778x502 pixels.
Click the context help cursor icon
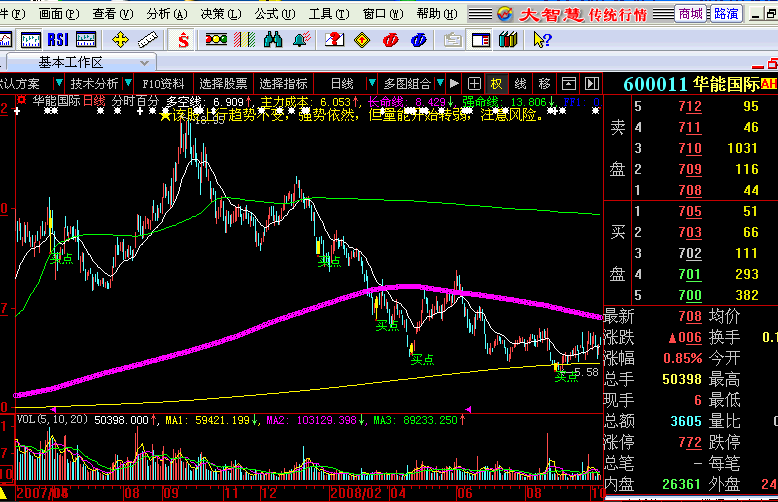coord(542,40)
